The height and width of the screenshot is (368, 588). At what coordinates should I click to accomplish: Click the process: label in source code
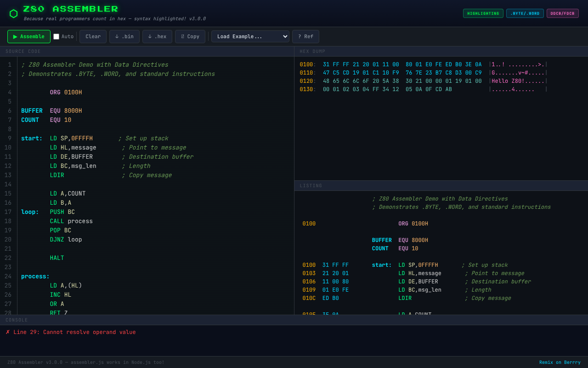pyautogui.click(x=35, y=276)
